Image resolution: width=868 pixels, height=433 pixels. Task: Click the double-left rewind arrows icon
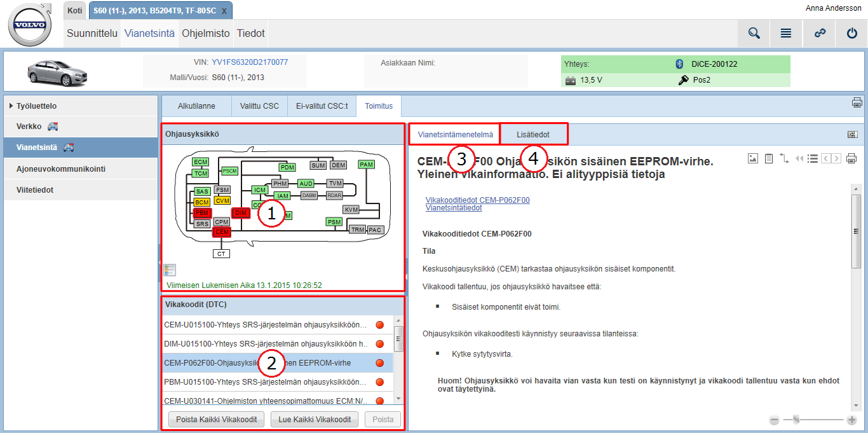(x=799, y=158)
